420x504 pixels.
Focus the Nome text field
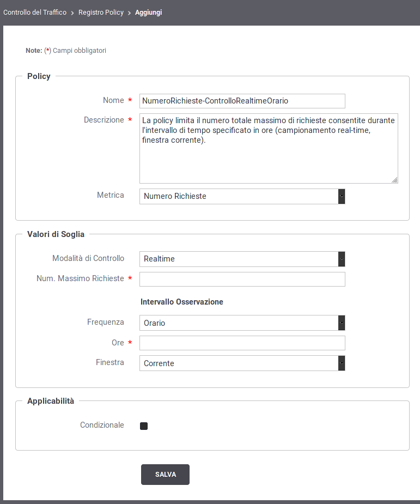242,101
